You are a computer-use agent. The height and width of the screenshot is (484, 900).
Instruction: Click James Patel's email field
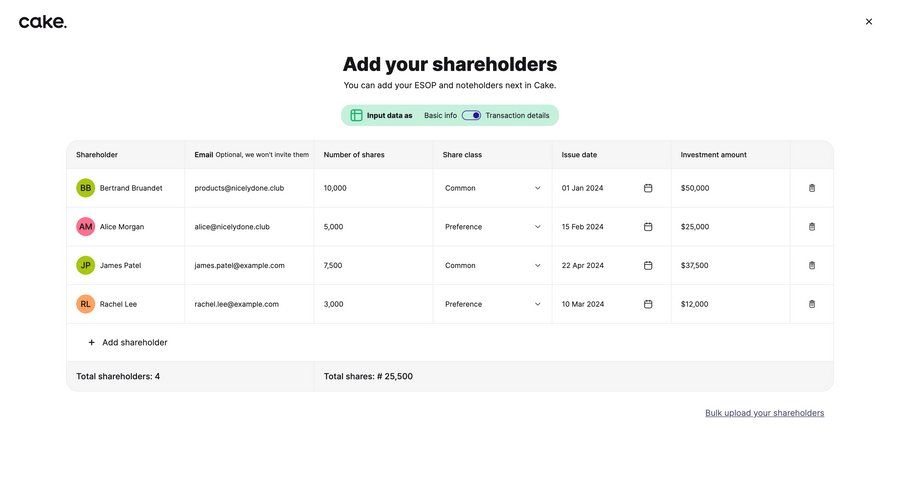pos(248,266)
